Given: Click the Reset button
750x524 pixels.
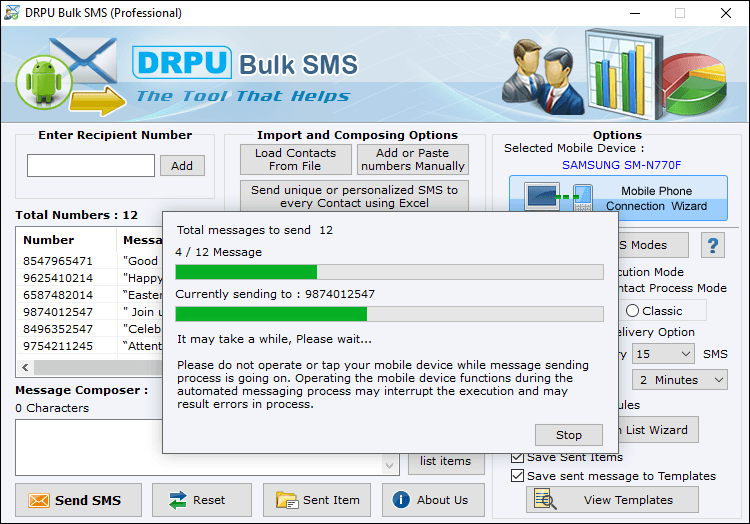Looking at the screenshot, I should (202, 500).
